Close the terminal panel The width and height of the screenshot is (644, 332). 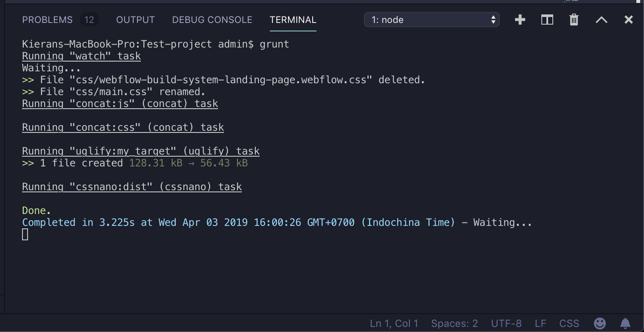tap(629, 20)
